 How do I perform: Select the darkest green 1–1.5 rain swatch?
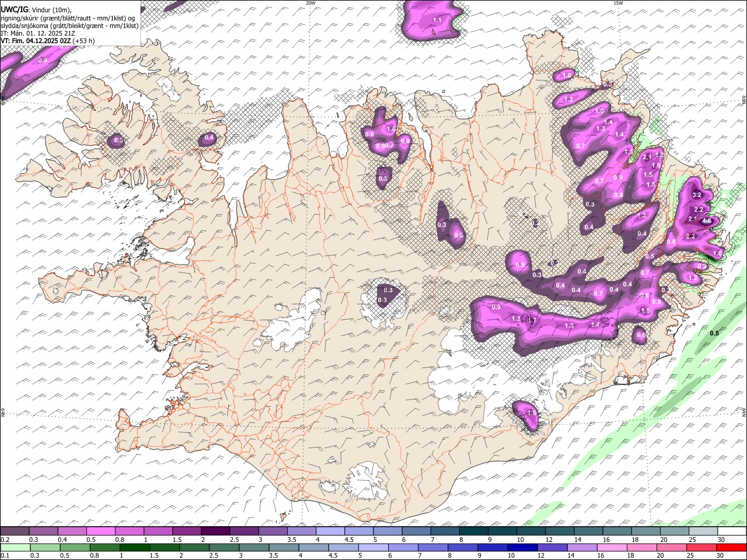(x=134, y=547)
